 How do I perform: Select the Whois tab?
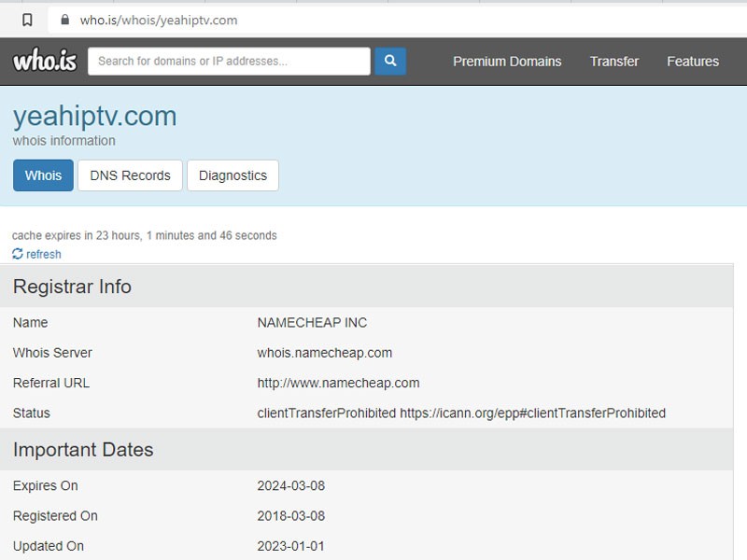tap(43, 175)
